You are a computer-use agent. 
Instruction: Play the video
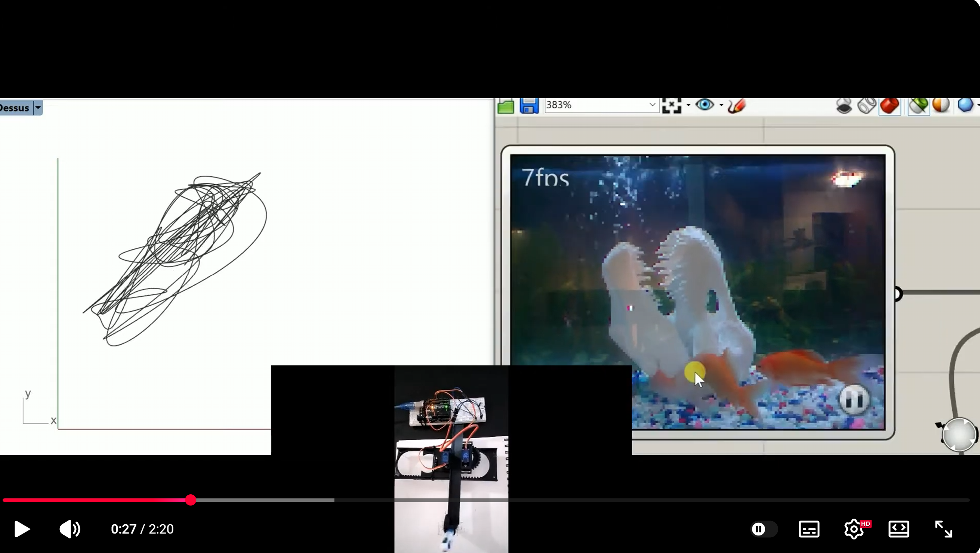tap(22, 529)
